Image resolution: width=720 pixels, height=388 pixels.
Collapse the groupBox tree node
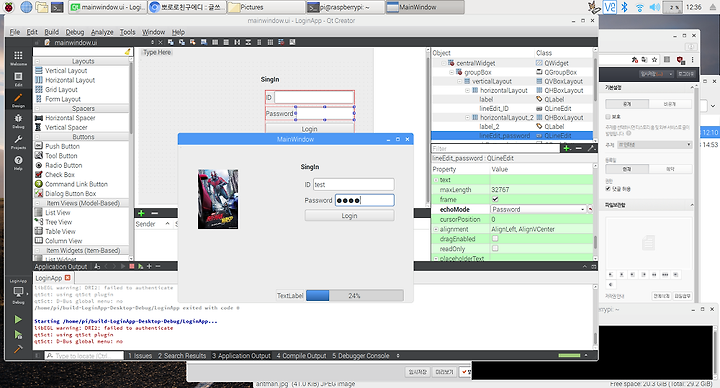[x=451, y=72]
